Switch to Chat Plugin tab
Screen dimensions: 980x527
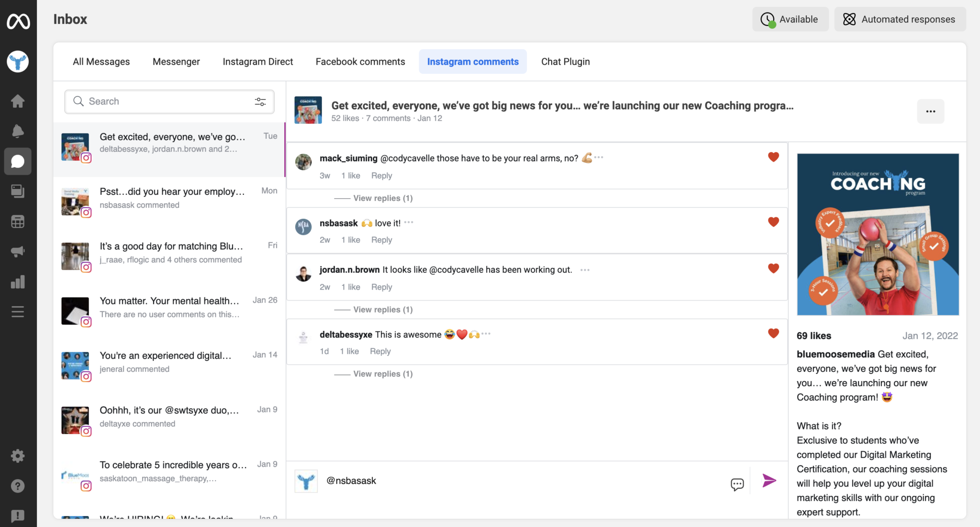click(566, 62)
